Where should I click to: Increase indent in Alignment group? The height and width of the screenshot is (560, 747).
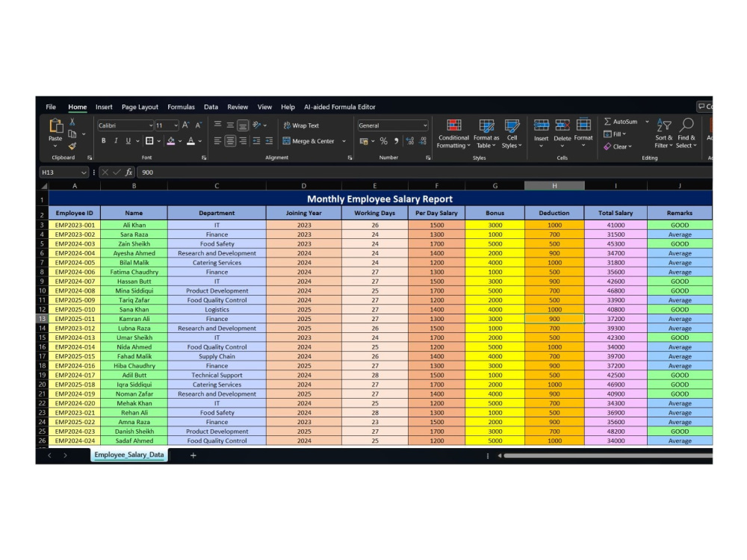click(x=269, y=141)
